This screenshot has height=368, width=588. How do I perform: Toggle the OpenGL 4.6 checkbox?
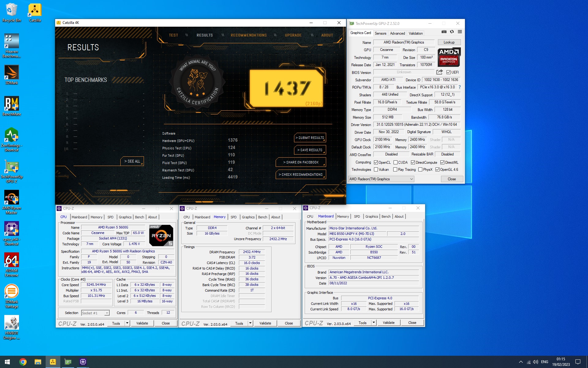(437, 170)
